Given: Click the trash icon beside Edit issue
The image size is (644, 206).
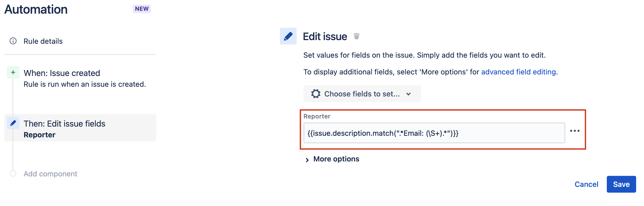Looking at the screenshot, I should point(356,36).
